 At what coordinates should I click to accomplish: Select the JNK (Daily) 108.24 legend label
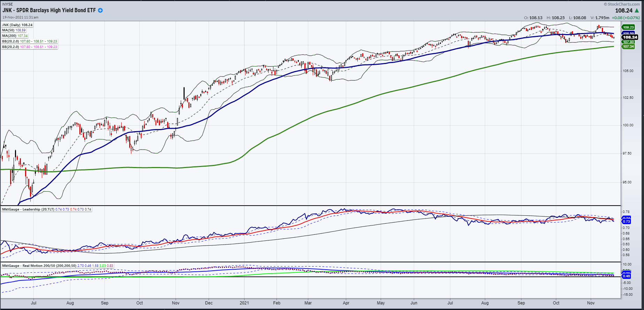click(x=17, y=25)
